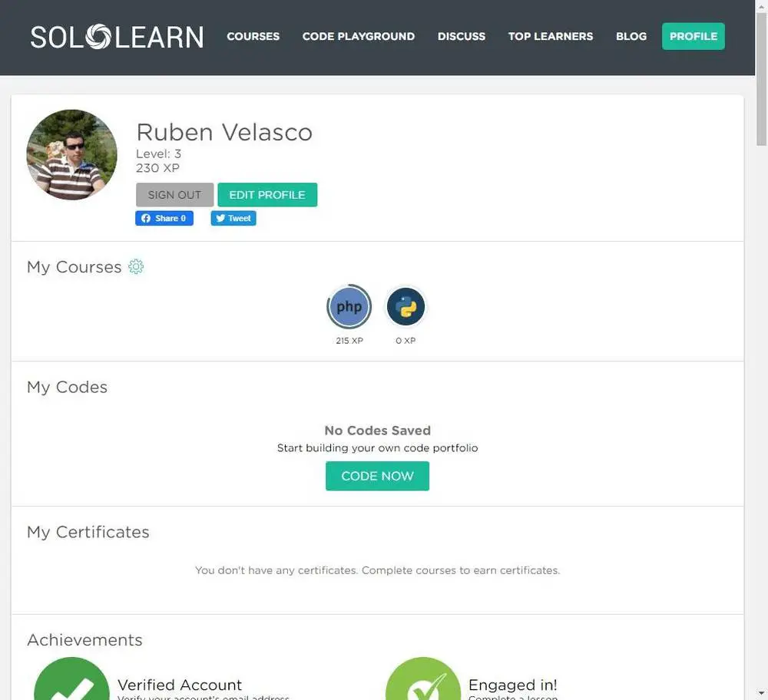768x700 pixels.
Task: Click the "0 XP" label
Action: point(406,341)
